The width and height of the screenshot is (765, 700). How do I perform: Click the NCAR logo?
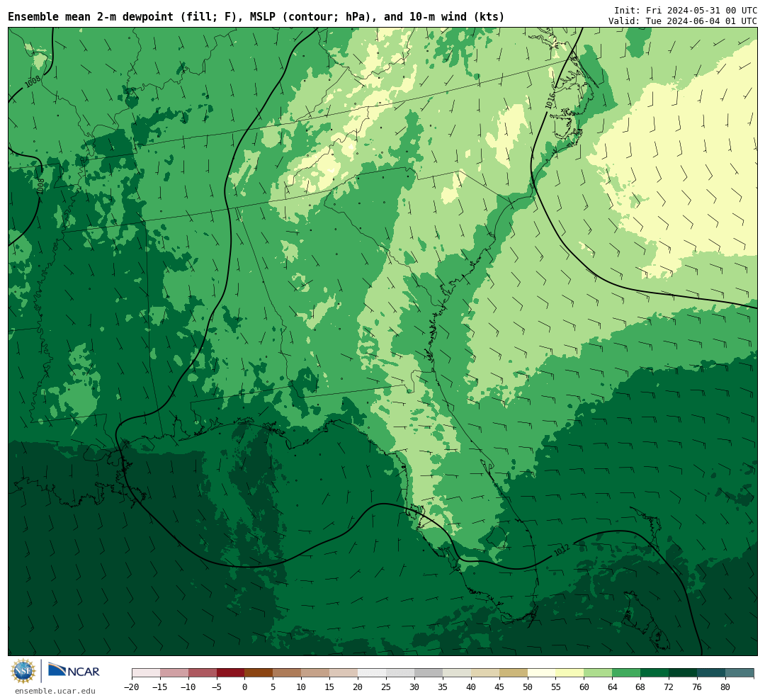point(74,671)
